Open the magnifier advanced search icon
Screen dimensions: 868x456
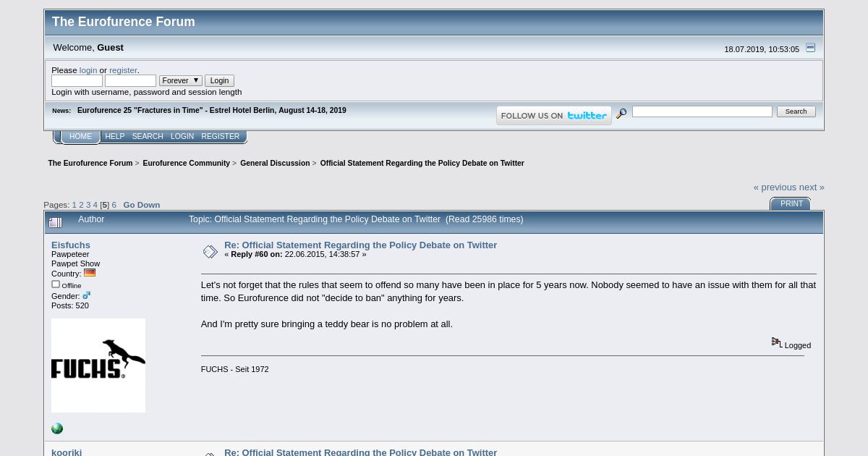pos(621,114)
